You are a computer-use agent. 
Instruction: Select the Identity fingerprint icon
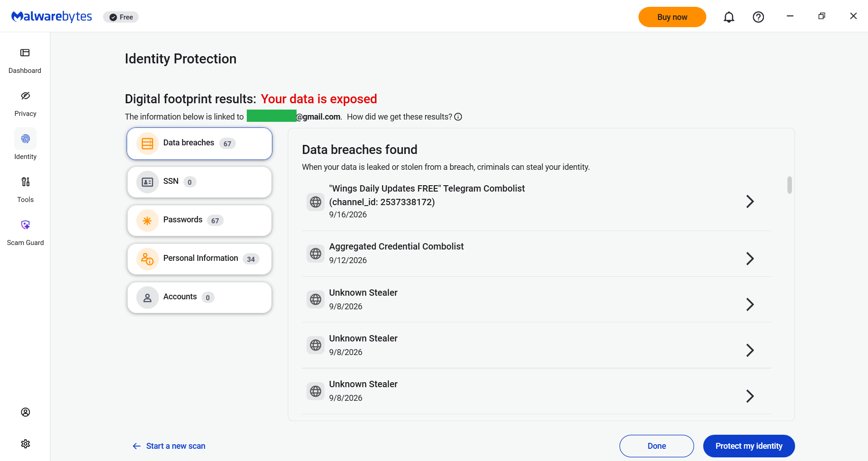pos(25,139)
